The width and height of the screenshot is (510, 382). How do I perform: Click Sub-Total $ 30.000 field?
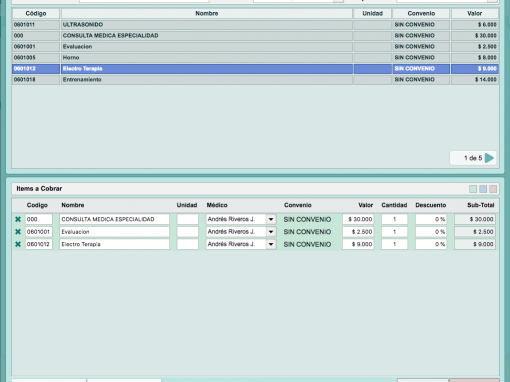475,219
